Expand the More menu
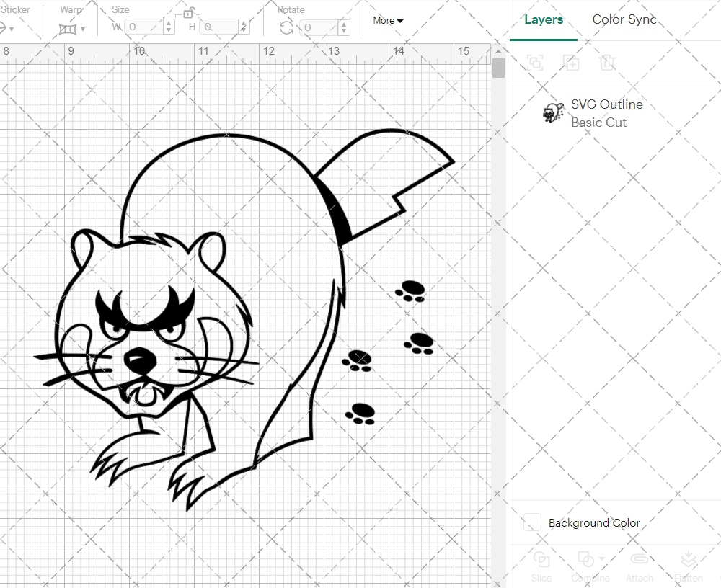 pyautogui.click(x=388, y=21)
